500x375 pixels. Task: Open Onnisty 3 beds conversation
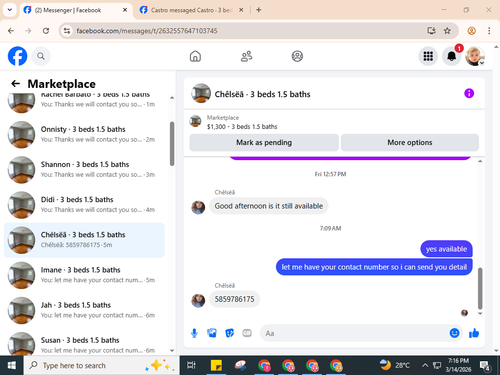tap(84, 134)
